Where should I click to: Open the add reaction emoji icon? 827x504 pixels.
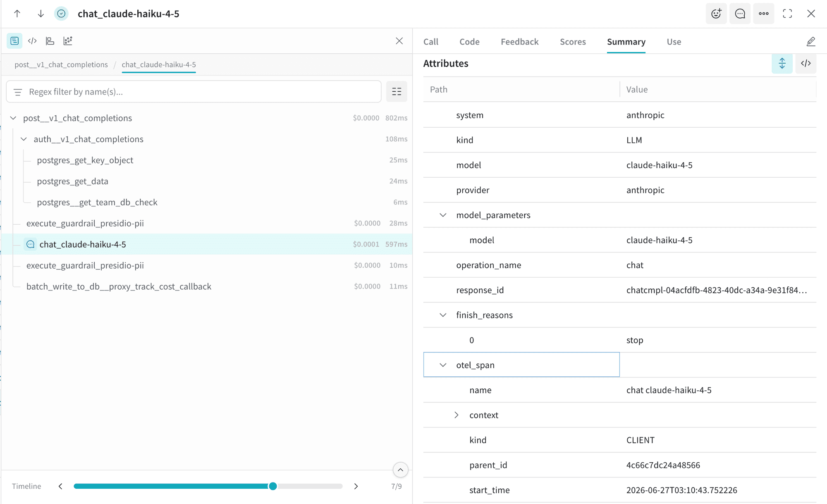click(x=716, y=14)
